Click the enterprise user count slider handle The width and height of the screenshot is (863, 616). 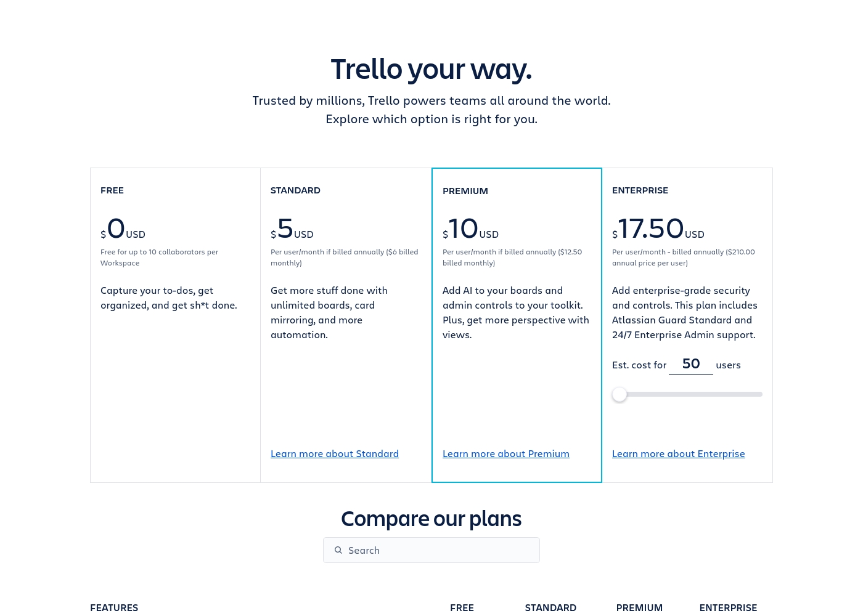(x=620, y=394)
